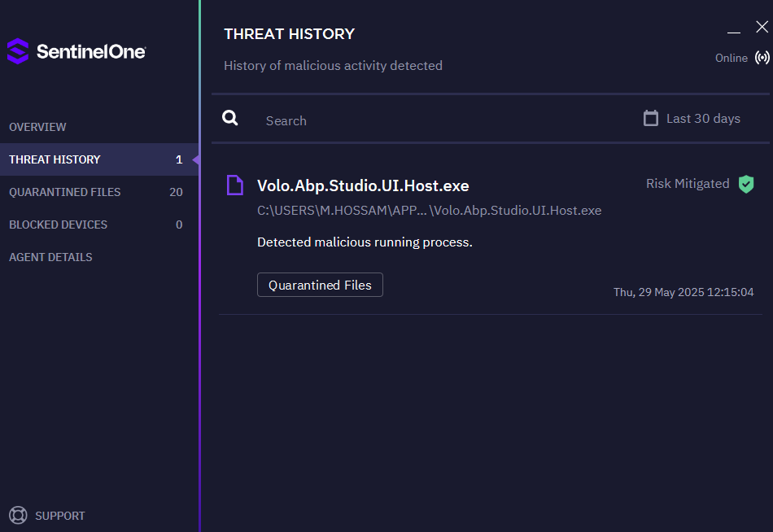The image size is (773, 532).
Task: Open the SUPPORT link text
Action: 60,516
